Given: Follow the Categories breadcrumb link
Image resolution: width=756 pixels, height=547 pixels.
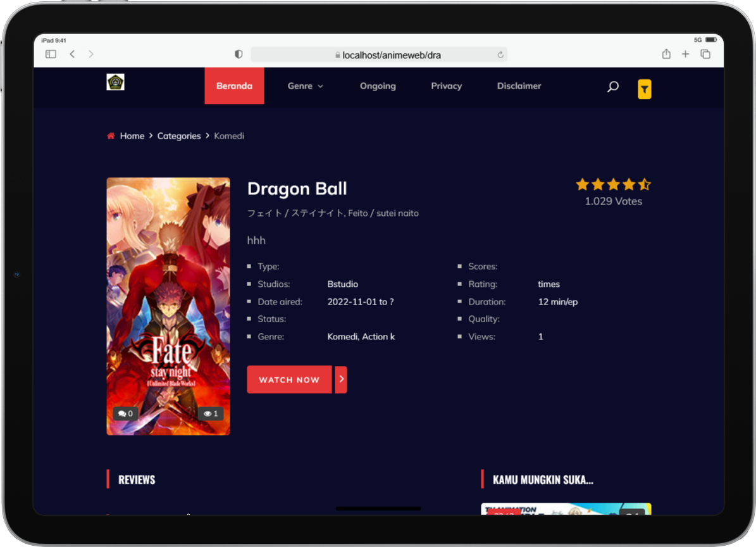Looking at the screenshot, I should coord(179,136).
